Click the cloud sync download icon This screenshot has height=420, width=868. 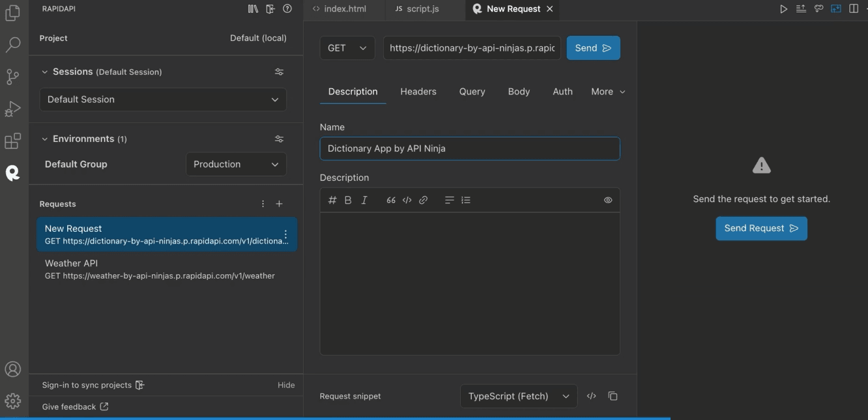click(x=818, y=9)
